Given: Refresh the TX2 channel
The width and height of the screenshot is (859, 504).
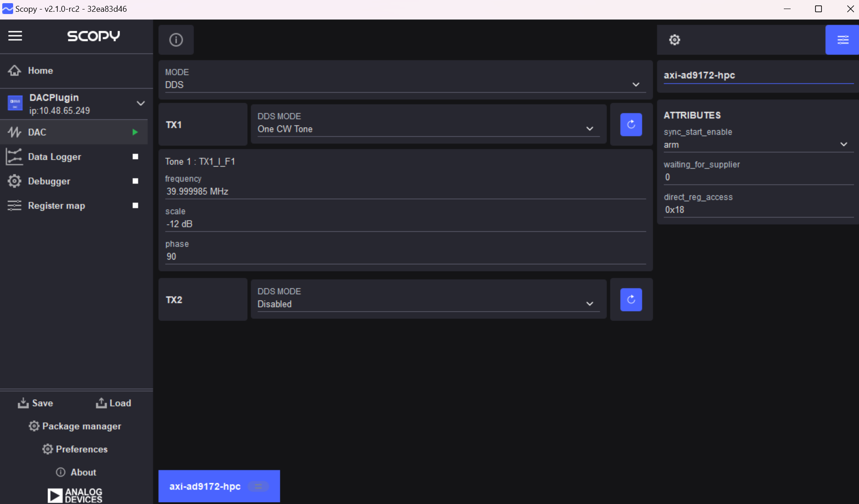Looking at the screenshot, I should pos(631,300).
